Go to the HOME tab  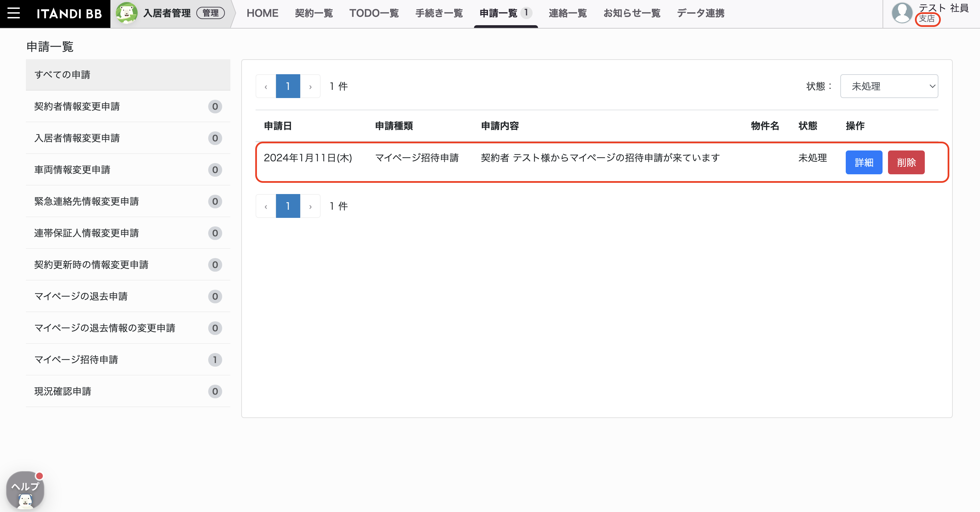262,13
